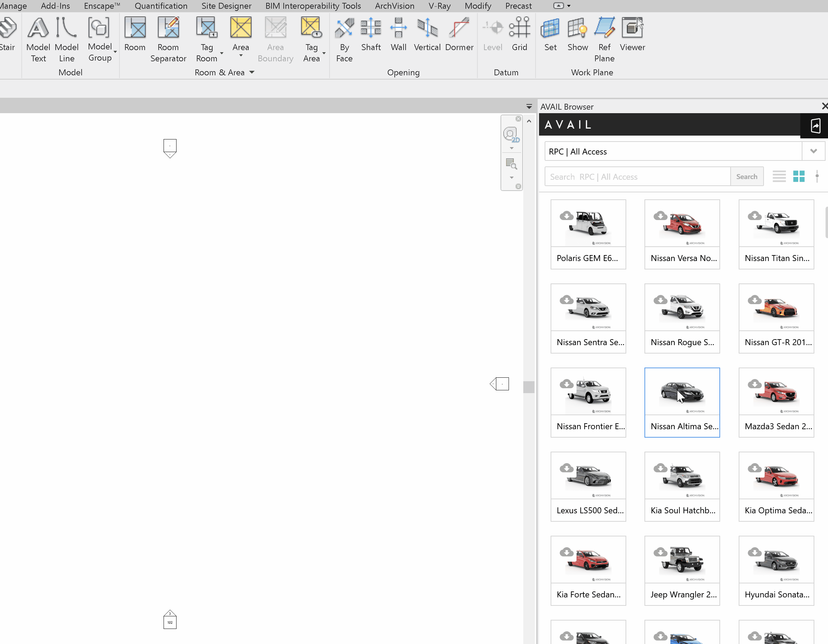Screen dimensions: 828x644
Task: Open the RPC | All Access channel dropdown
Action: (813, 151)
